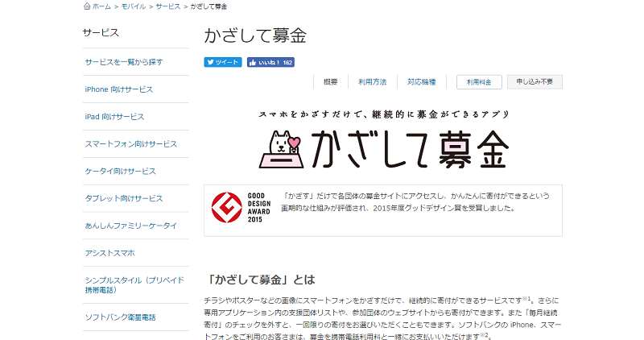
Task: Jump to the 対応機種 tab
Action: pos(421,82)
